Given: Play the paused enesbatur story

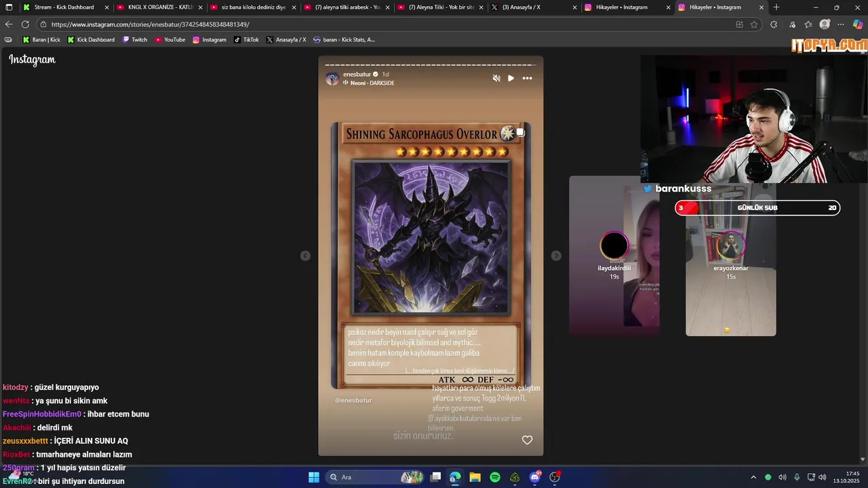Looking at the screenshot, I should tap(511, 78).
